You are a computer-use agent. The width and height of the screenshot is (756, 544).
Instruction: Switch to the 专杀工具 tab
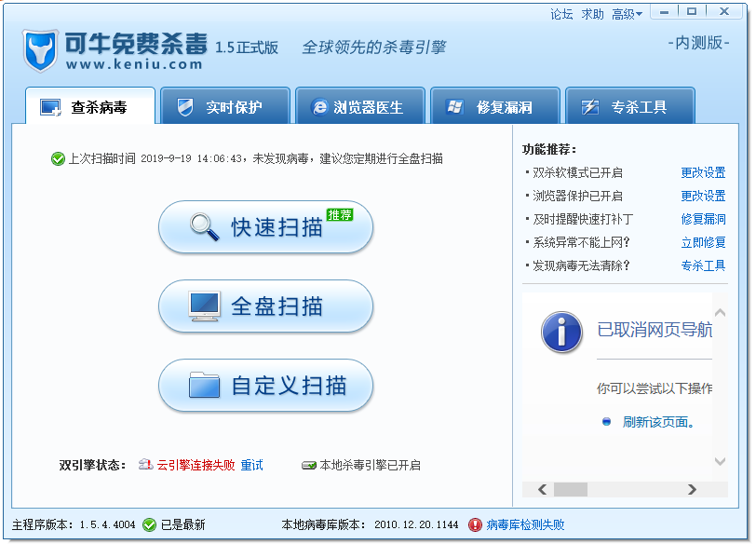630,105
